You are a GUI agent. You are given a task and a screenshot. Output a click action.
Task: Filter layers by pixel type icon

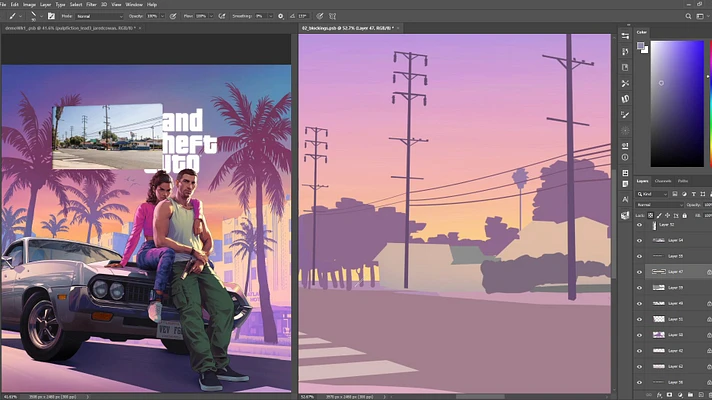click(675, 194)
